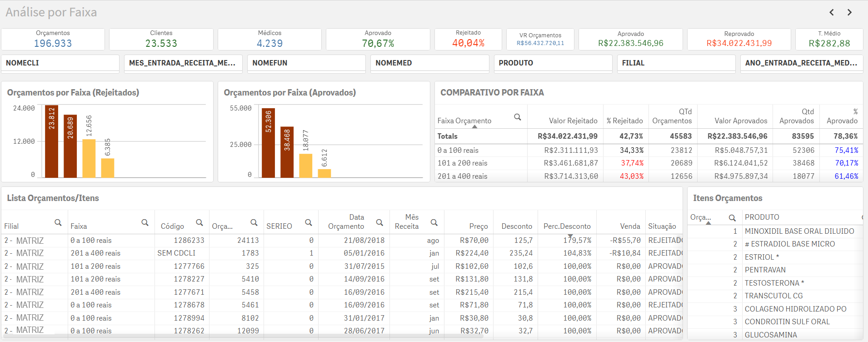Viewport: 868px width, 342px height.
Task: Go to the previous sheet arrow
Action: point(832,12)
